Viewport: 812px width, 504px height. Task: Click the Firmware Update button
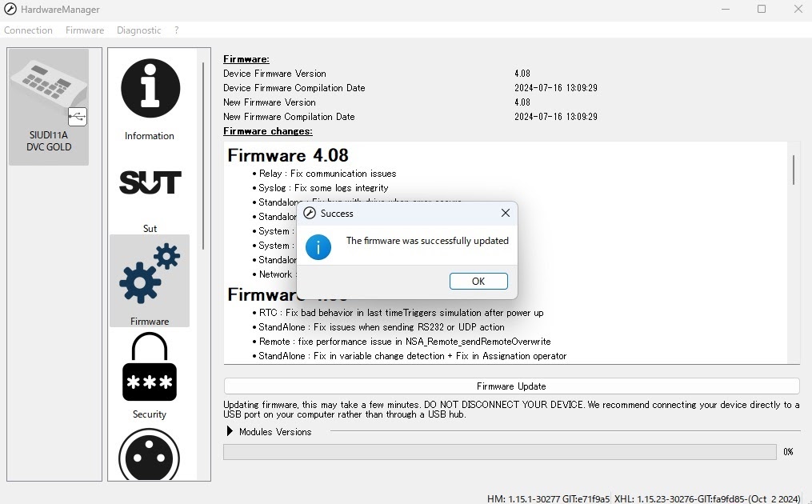(511, 386)
